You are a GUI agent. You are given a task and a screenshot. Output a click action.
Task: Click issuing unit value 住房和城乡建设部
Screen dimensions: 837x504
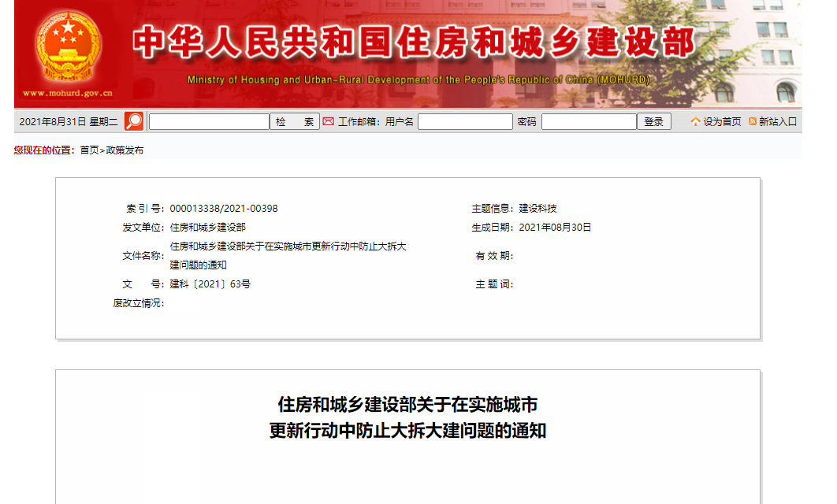tap(207, 228)
